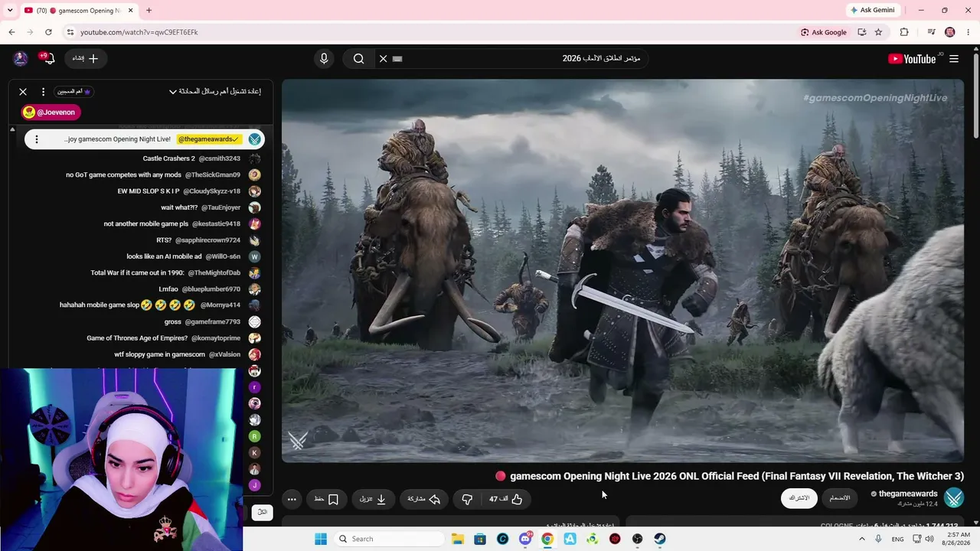Open Chrome three-dot menu
The width and height of the screenshot is (980, 551).
coord(969,32)
